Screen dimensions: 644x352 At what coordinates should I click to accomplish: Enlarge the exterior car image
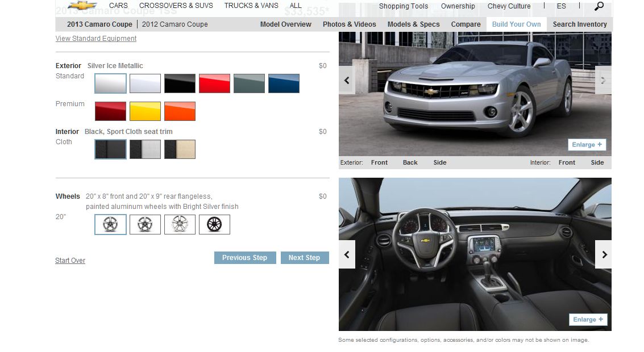(587, 145)
